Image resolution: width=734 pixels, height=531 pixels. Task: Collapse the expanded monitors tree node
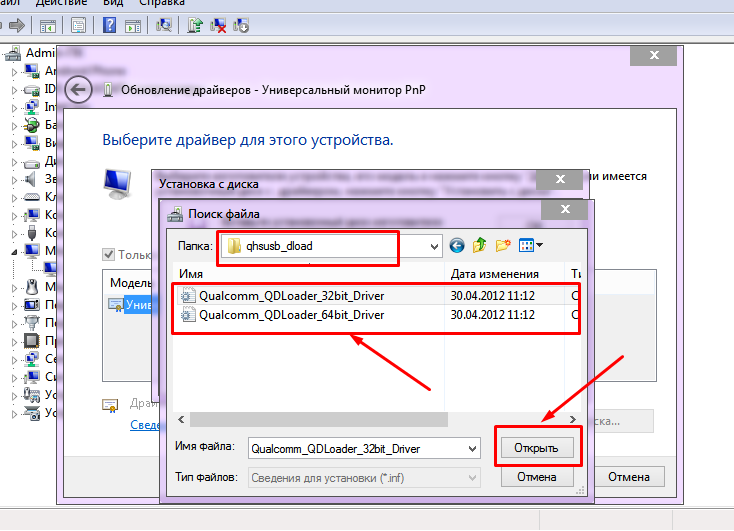(x=15, y=251)
